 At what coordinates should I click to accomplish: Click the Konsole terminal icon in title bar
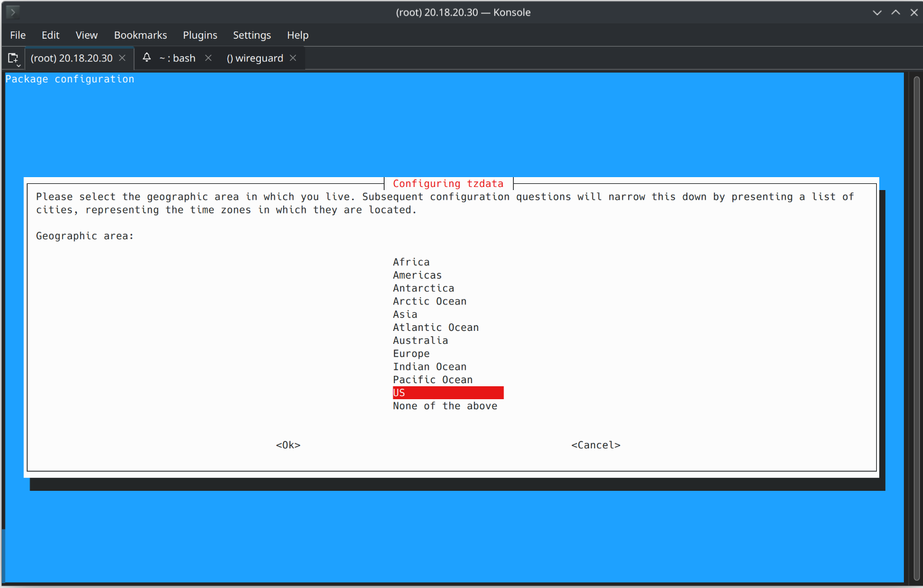(12, 12)
